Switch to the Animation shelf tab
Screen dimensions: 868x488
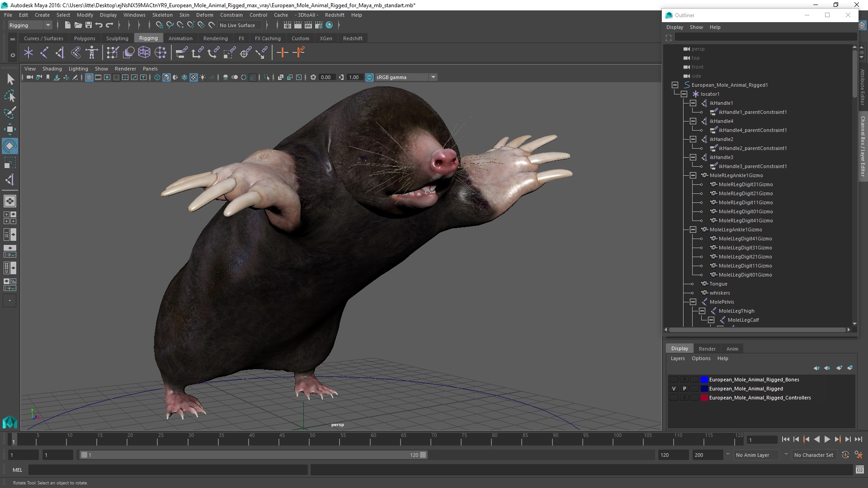tap(180, 38)
